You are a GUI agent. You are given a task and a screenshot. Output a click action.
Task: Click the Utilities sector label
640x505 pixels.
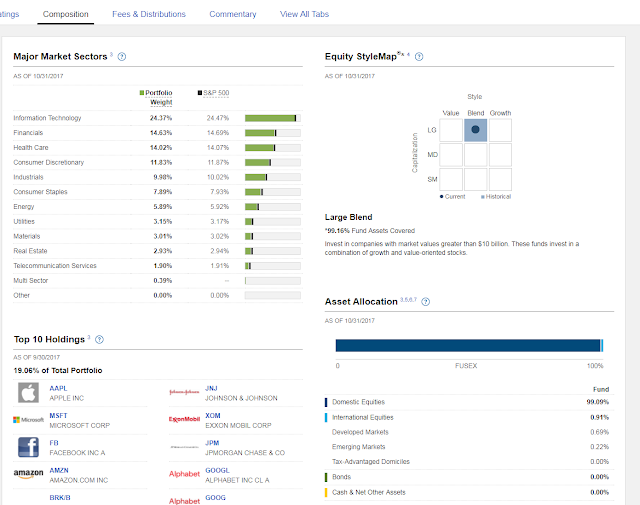coord(24,221)
